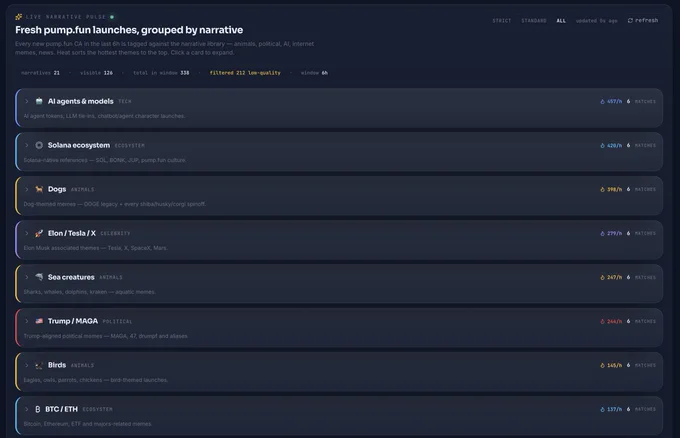Click the Solana ecosystem circle icon
Image resolution: width=680 pixels, height=438 pixels.
tap(39, 145)
